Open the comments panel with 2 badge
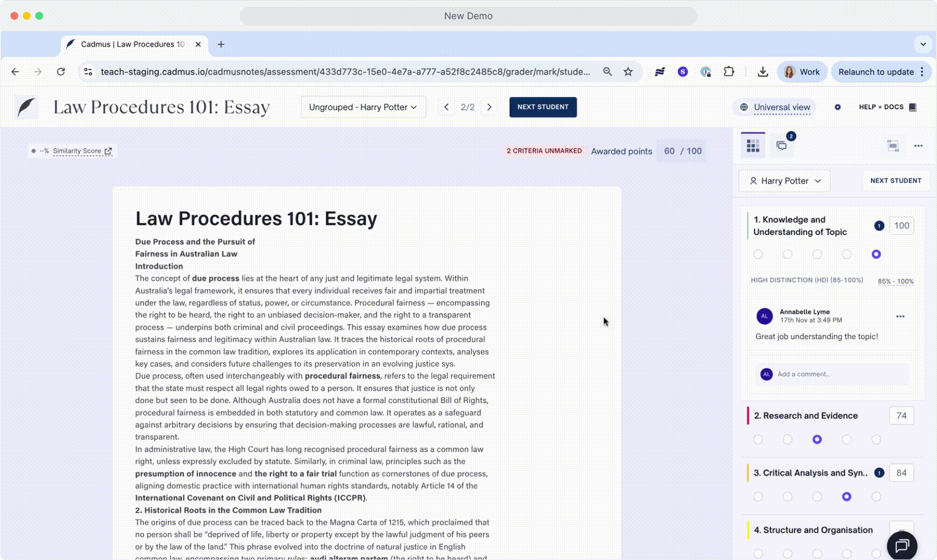The image size is (937, 560). coord(782,146)
